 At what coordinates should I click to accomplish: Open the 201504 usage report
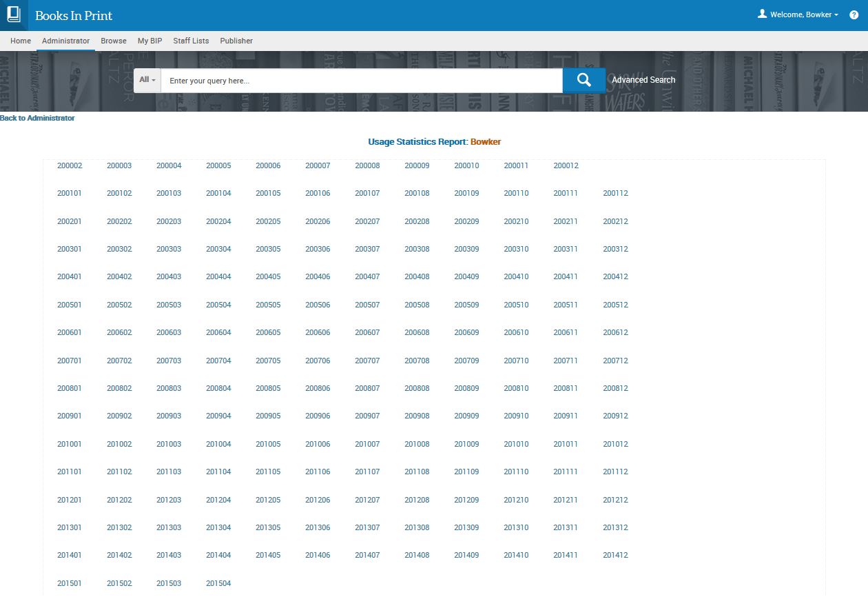218,583
